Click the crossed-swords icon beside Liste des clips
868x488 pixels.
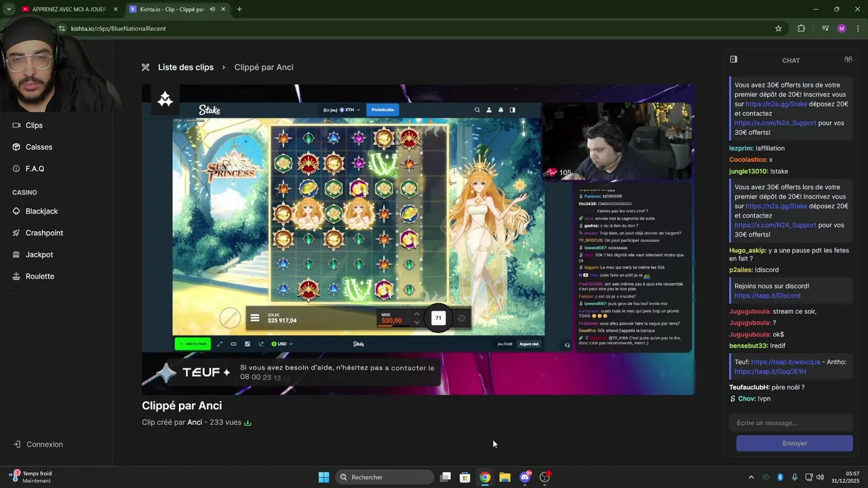point(145,67)
